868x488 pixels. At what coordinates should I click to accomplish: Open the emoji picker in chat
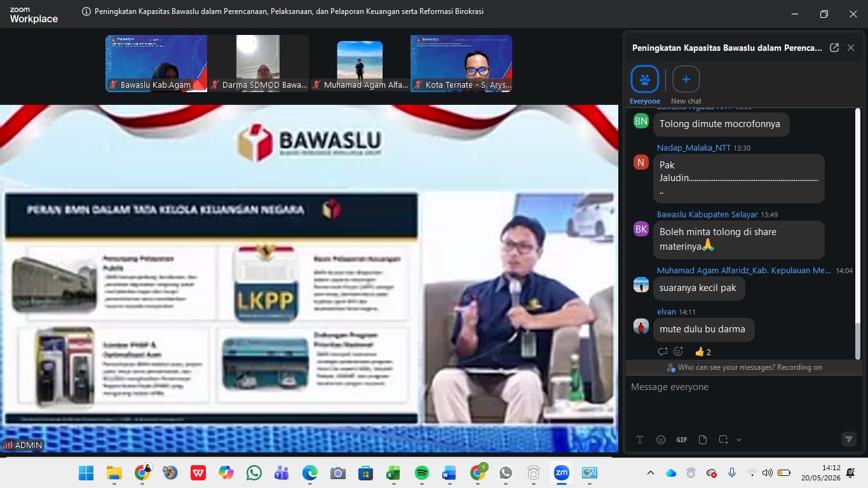coord(661,440)
